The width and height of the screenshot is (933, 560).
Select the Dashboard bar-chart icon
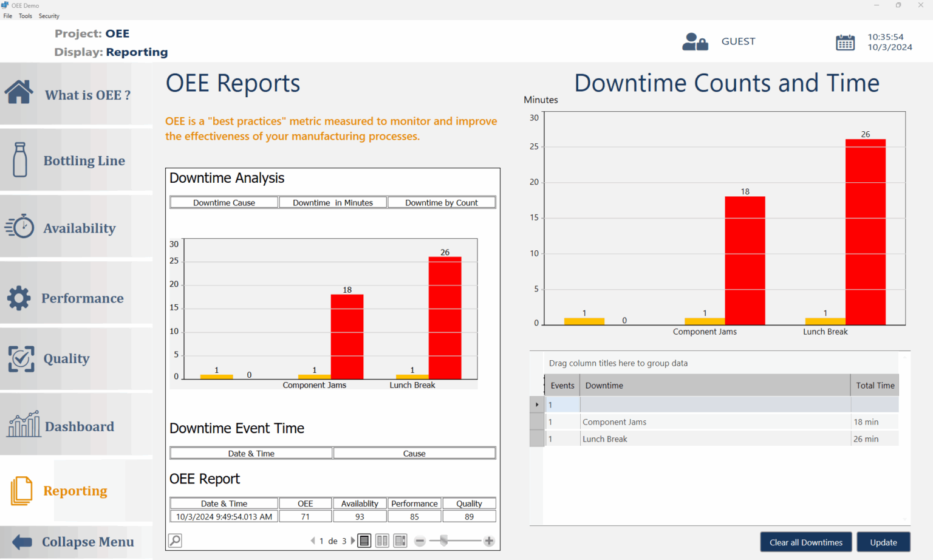pyautogui.click(x=23, y=425)
